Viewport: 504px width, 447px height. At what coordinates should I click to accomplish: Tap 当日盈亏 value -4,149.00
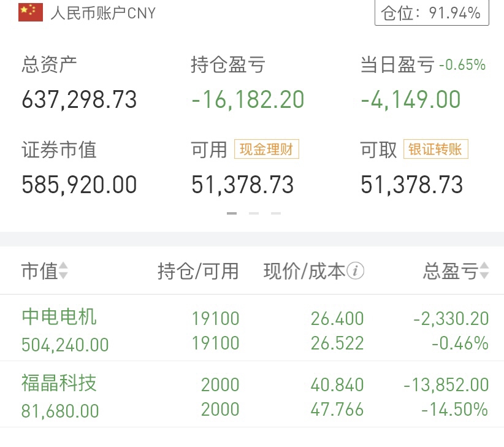410,99
